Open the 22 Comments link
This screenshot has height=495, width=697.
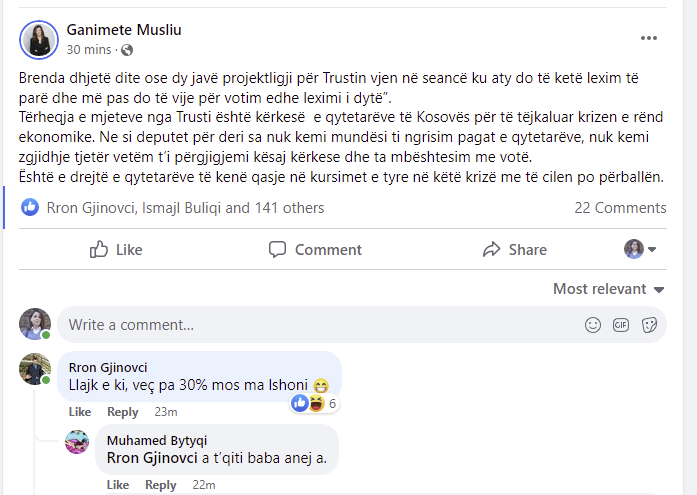pos(620,208)
